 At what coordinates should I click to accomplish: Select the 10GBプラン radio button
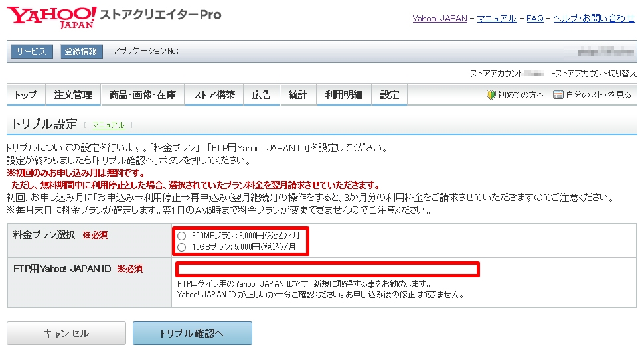181,247
